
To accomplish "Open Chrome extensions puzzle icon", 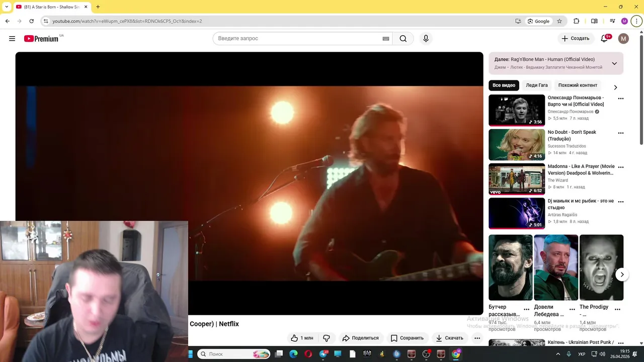I will pos(576,21).
